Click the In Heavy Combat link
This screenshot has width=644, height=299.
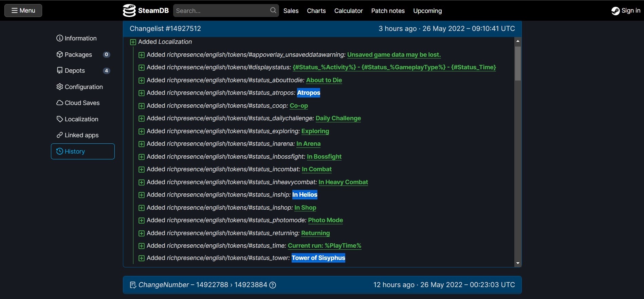pos(343,182)
